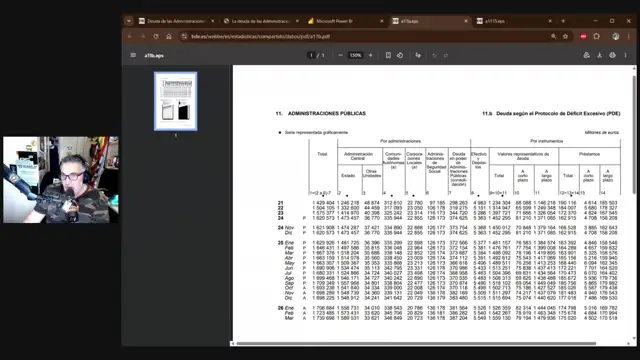View site information icon in address bar
The width and height of the screenshot is (640, 360).
[x=184, y=36]
